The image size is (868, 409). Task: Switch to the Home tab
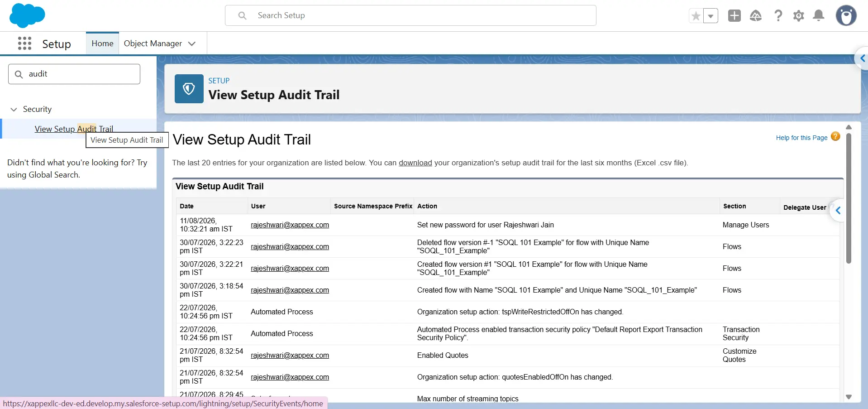(x=102, y=43)
